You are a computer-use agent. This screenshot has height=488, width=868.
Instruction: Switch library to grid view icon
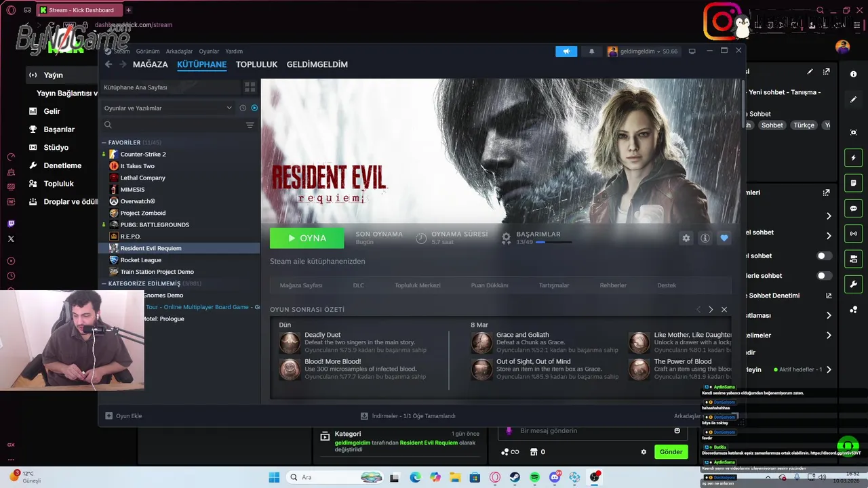(x=250, y=87)
